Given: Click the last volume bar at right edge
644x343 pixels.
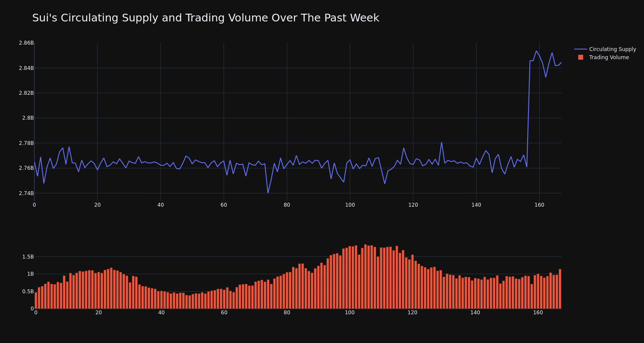Looking at the screenshot, I should pyautogui.click(x=560, y=289).
